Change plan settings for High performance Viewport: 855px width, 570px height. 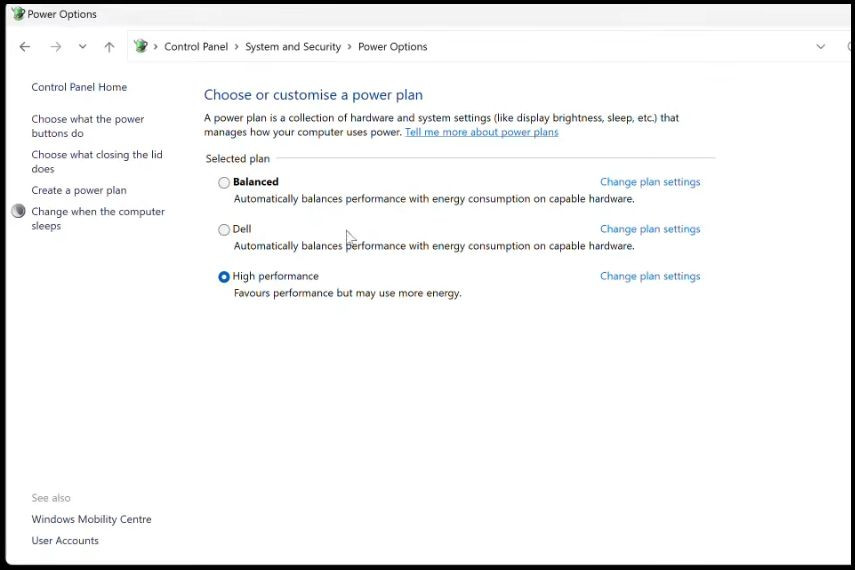(650, 276)
